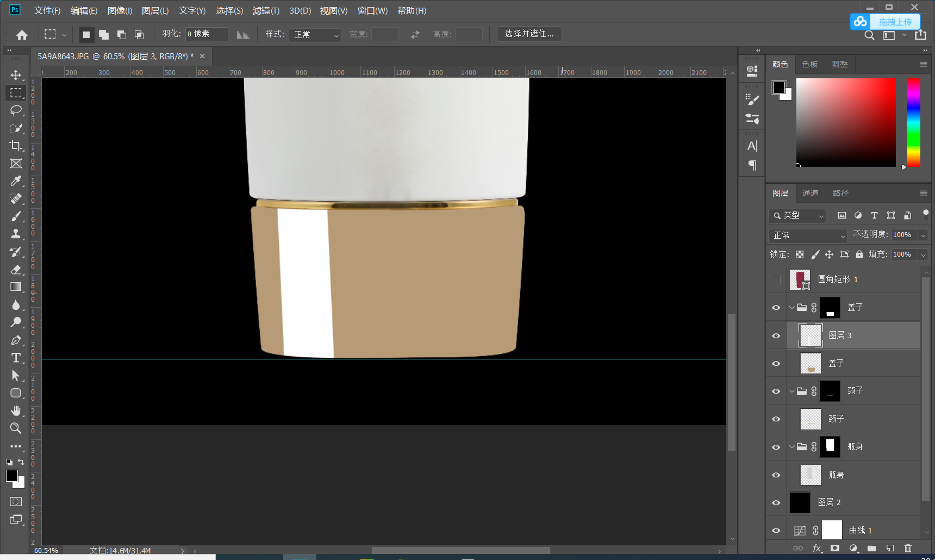935x560 pixels.
Task: Switch to the 调整 tab
Action: (x=839, y=64)
